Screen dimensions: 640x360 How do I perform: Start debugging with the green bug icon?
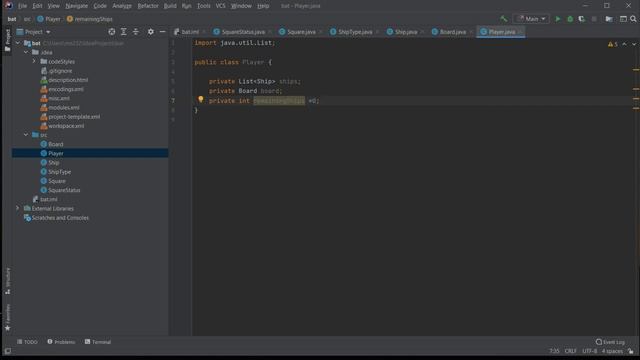click(x=570, y=19)
